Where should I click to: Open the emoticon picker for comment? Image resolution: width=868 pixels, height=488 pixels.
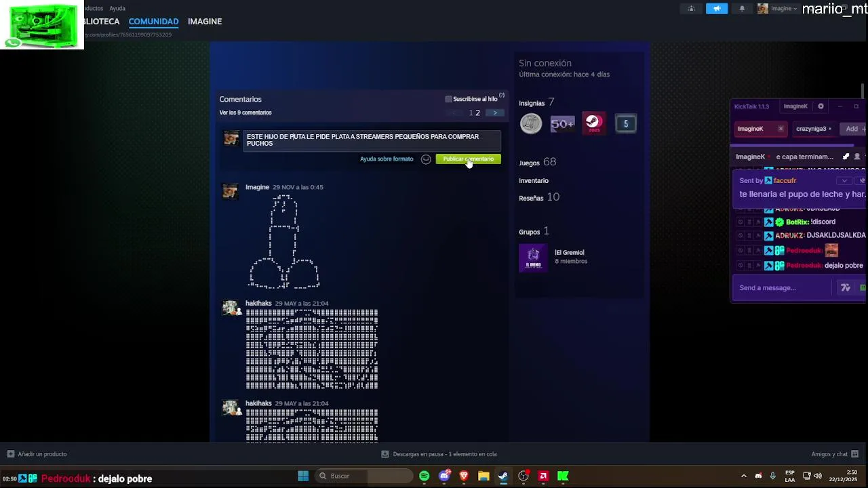(426, 159)
